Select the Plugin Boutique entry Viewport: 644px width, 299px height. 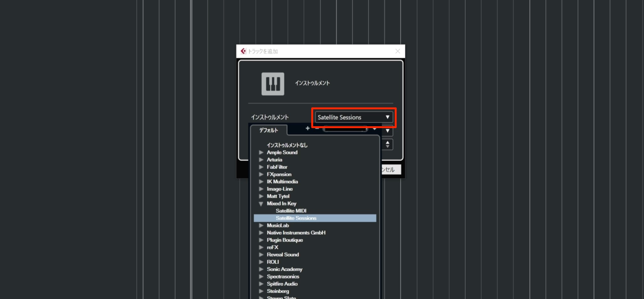pyautogui.click(x=285, y=240)
